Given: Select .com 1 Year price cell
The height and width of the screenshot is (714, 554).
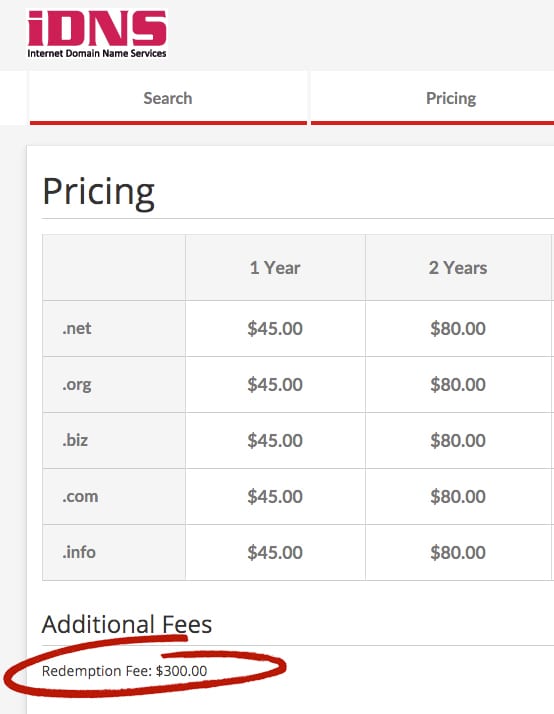Looking at the screenshot, I should coord(275,496).
